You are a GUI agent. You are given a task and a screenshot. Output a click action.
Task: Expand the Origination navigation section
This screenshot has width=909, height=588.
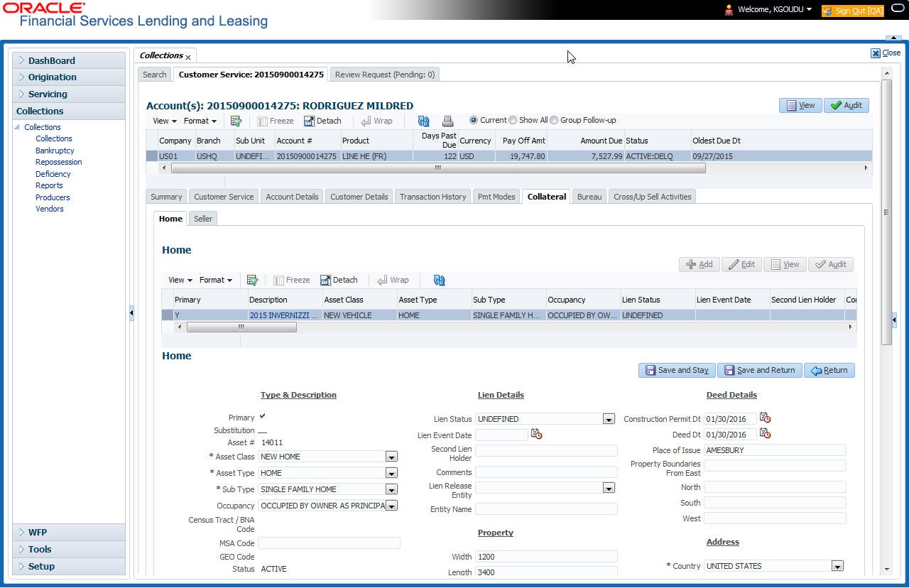tap(69, 77)
